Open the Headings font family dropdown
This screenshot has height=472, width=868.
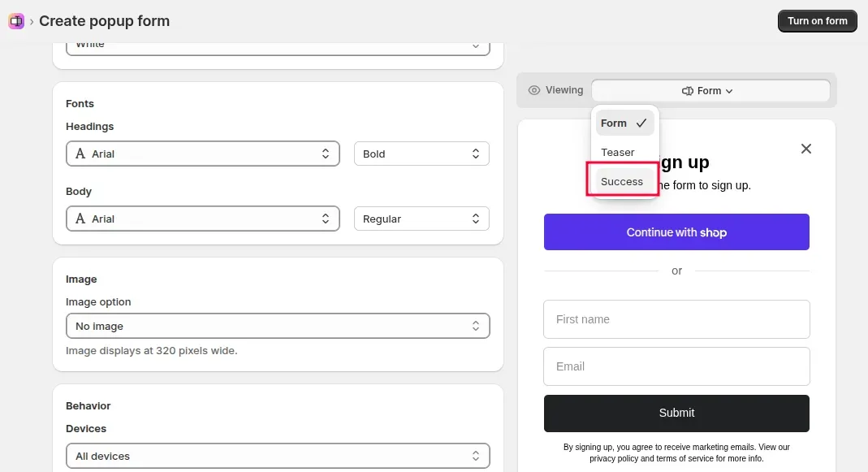(x=203, y=154)
